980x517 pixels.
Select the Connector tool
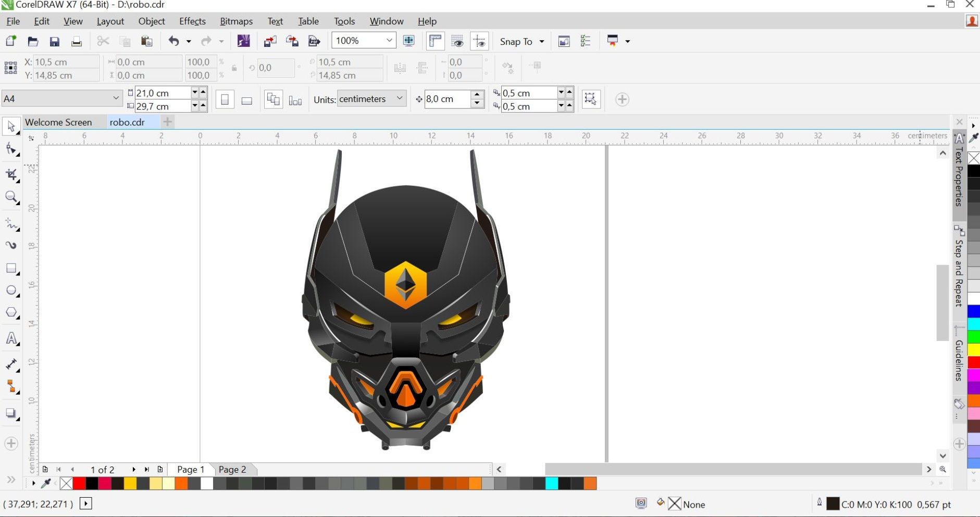click(11, 387)
